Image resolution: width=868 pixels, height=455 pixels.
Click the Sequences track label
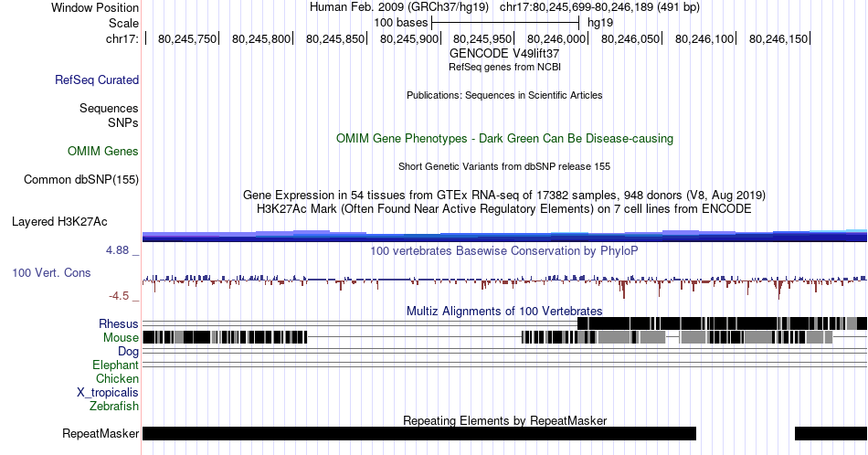pos(109,108)
